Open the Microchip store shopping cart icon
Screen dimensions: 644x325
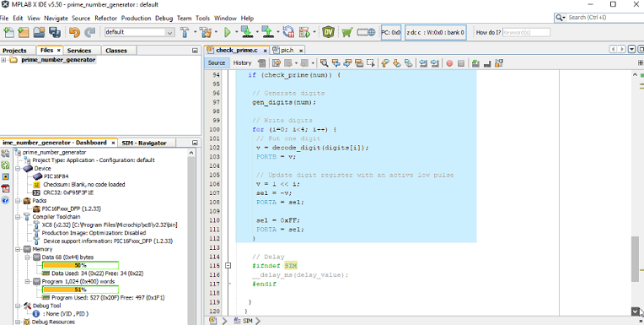coord(347,32)
